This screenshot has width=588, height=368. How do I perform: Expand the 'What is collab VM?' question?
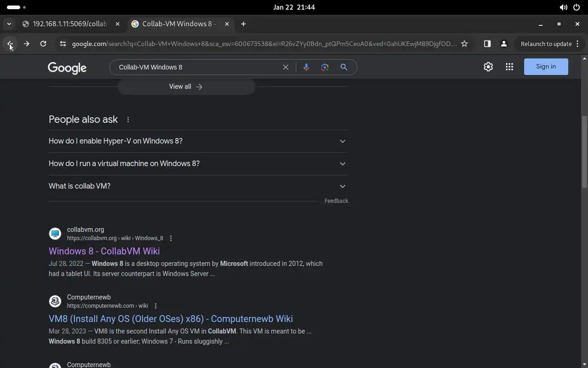click(198, 186)
